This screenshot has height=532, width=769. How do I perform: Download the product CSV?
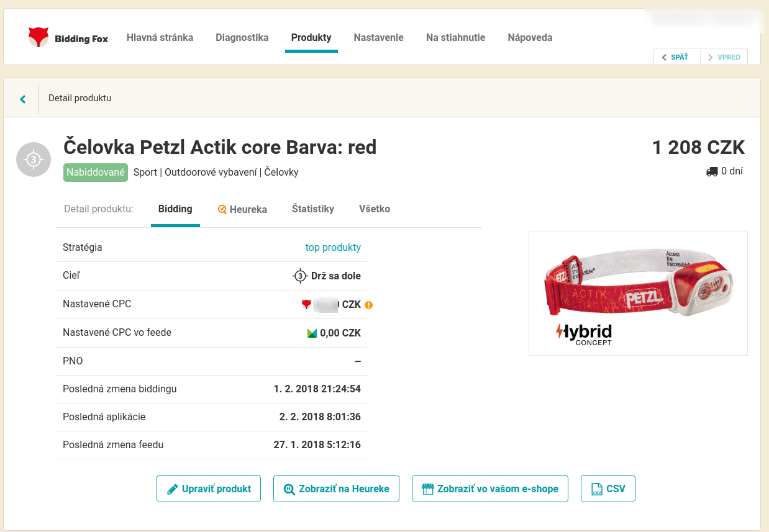coord(608,489)
